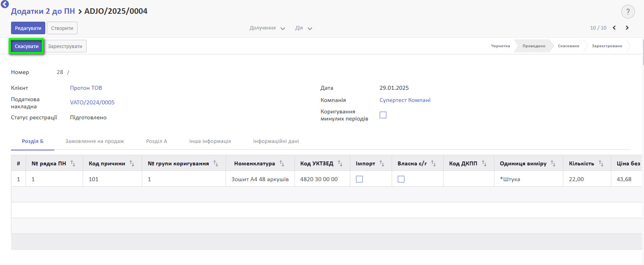
Task: Sort by Одиниця виміру column icon
Action: pyautogui.click(x=553, y=163)
